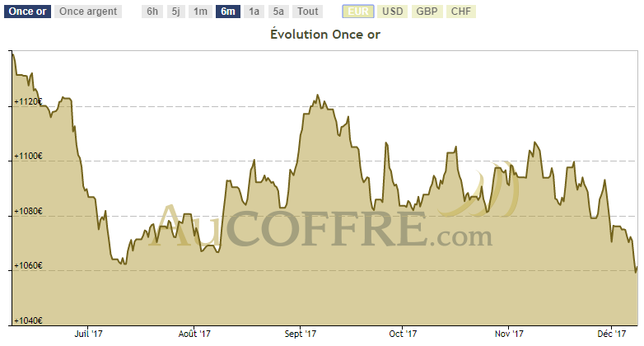Show the 1m time range

point(200,12)
